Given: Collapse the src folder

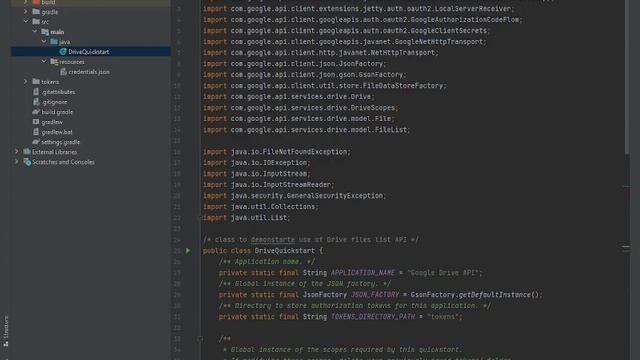Looking at the screenshot, I should (x=26, y=21).
